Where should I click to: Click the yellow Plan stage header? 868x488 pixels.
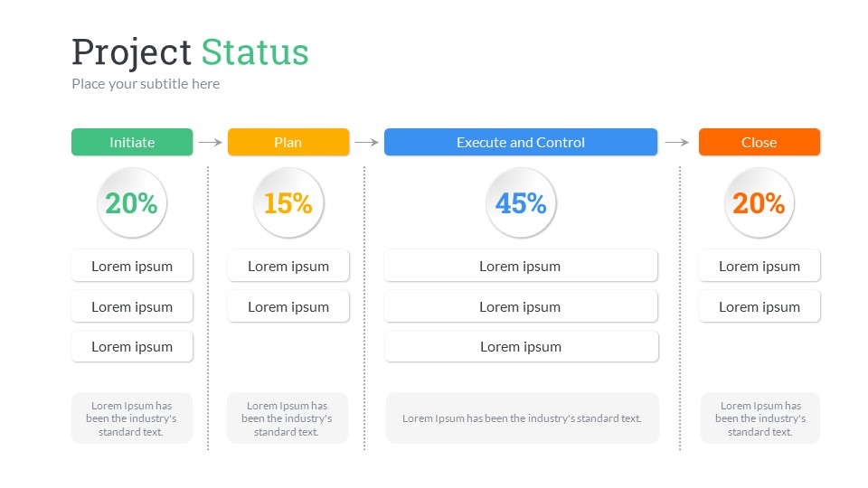click(x=288, y=142)
